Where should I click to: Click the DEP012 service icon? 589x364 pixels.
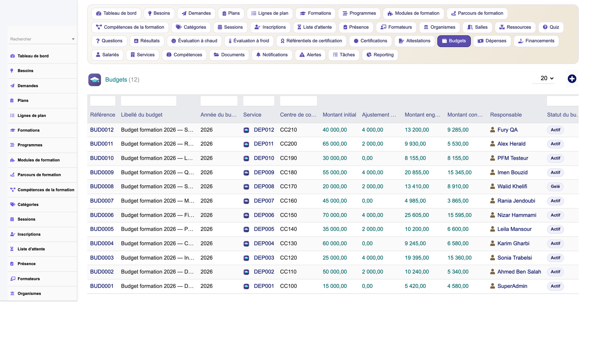click(246, 130)
